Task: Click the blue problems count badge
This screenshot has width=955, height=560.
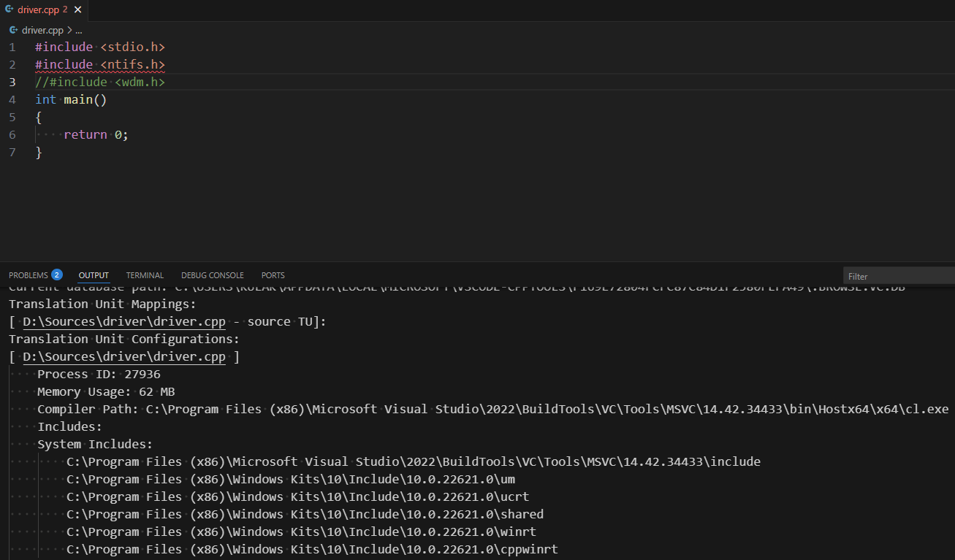Action: point(57,275)
